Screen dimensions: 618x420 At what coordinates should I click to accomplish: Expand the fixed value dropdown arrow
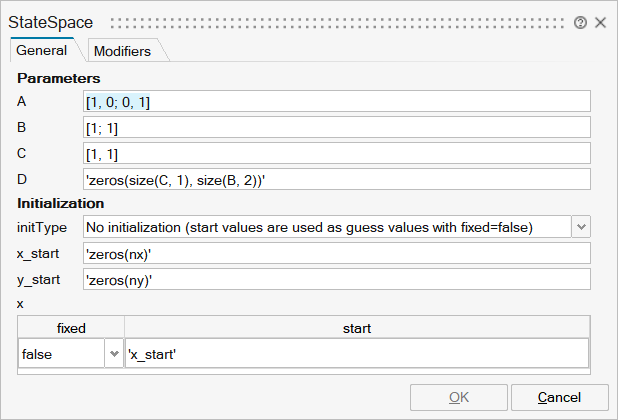click(x=112, y=353)
